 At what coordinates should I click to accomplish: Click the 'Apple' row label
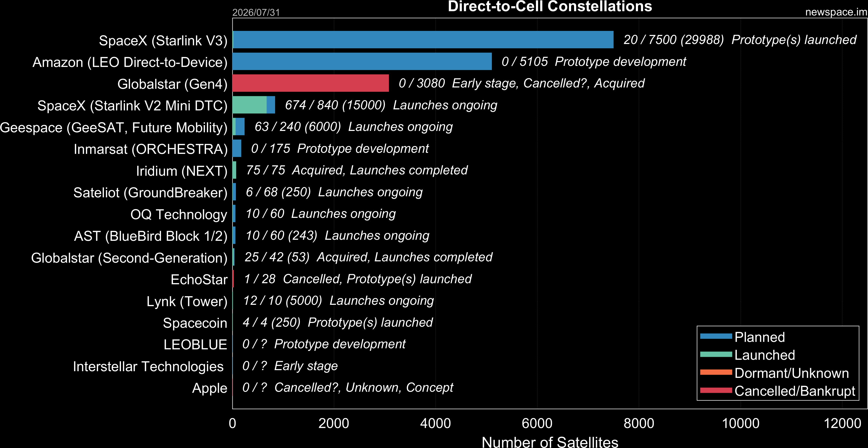[209, 388]
